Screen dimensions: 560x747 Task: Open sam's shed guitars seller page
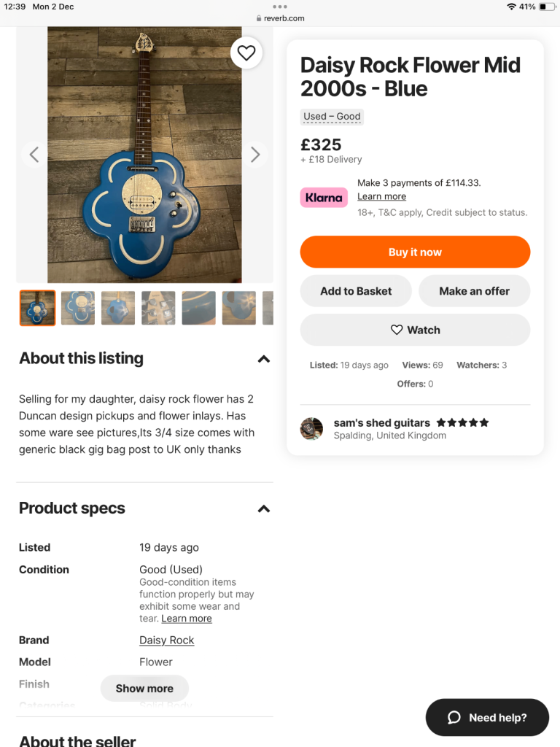pos(381,422)
